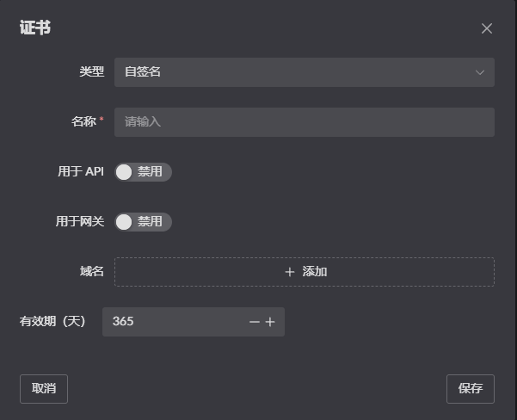Viewport: 517px width, 420px height.
Task: Click the 添加 domain button
Action: pyautogui.click(x=304, y=272)
